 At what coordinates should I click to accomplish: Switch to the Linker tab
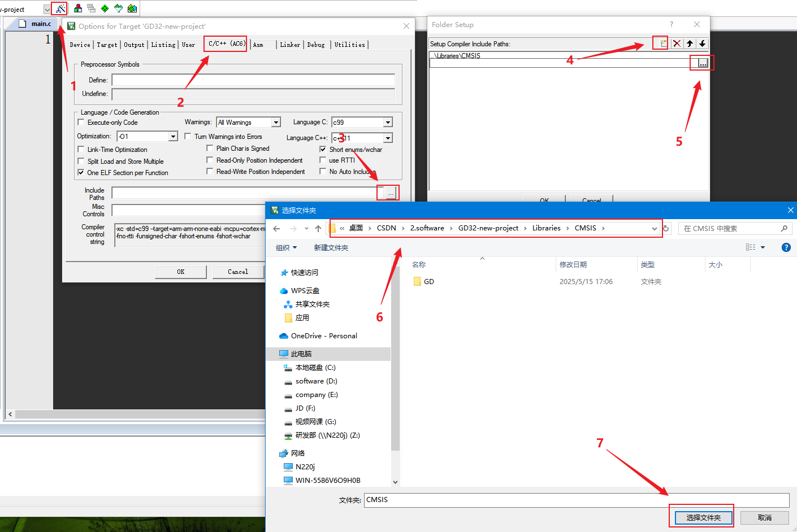pos(290,45)
